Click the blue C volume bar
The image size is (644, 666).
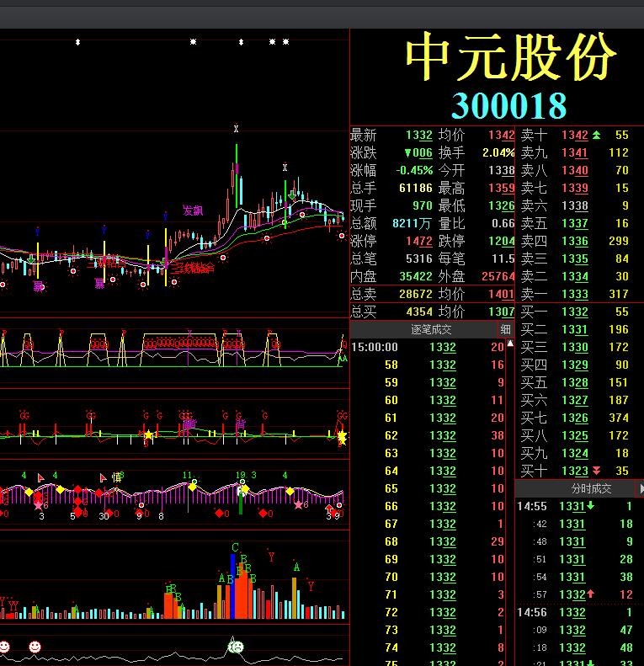coord(233,586)
